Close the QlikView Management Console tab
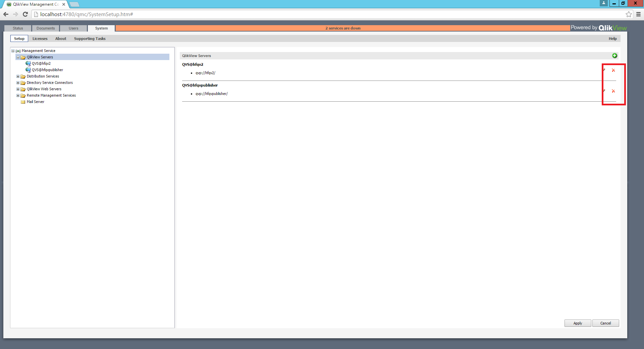This screenshot has height=349, width=644. pos(64,4)
